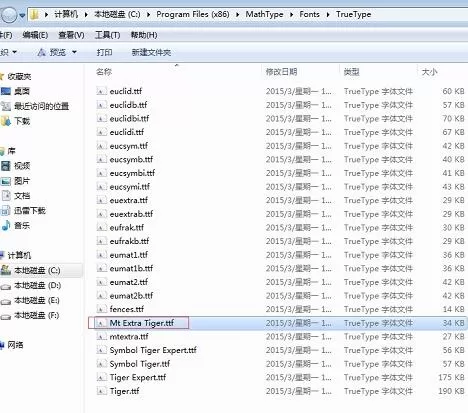468x413 pixels.
Task: Expand the arrow after 计算机 in path
Action: click(86, 15)
